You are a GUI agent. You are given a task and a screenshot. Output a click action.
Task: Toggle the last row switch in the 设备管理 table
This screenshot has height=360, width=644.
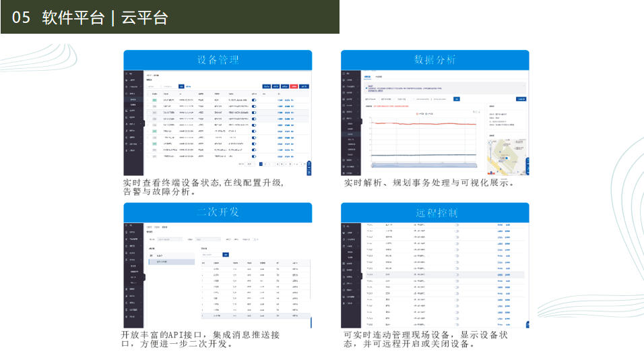click(x=254, y=156)
